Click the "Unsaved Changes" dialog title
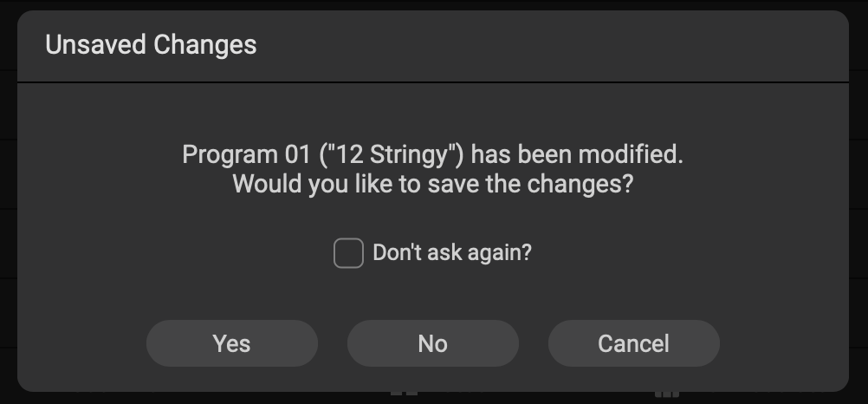This screenshot has width=868, height=404. (151, 45)
